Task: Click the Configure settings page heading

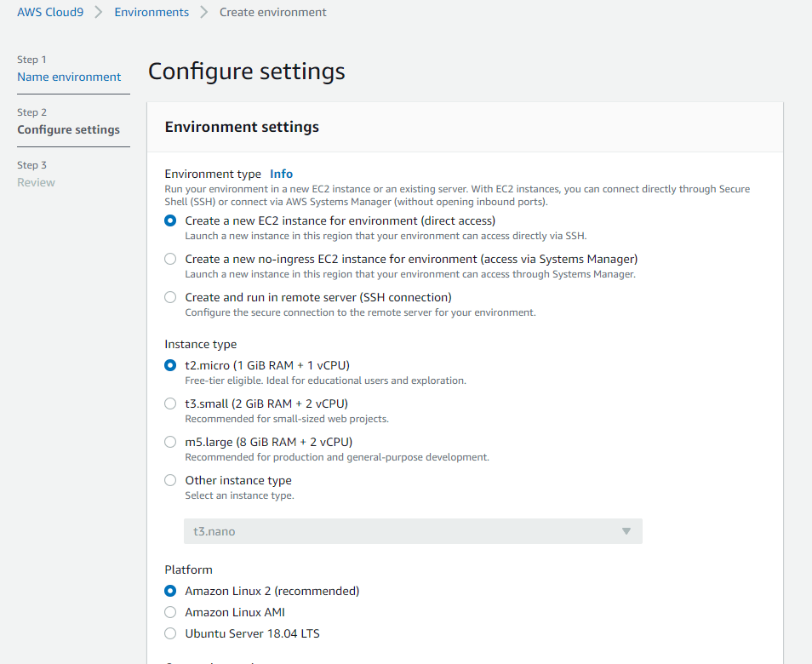Action: (247, 72)
